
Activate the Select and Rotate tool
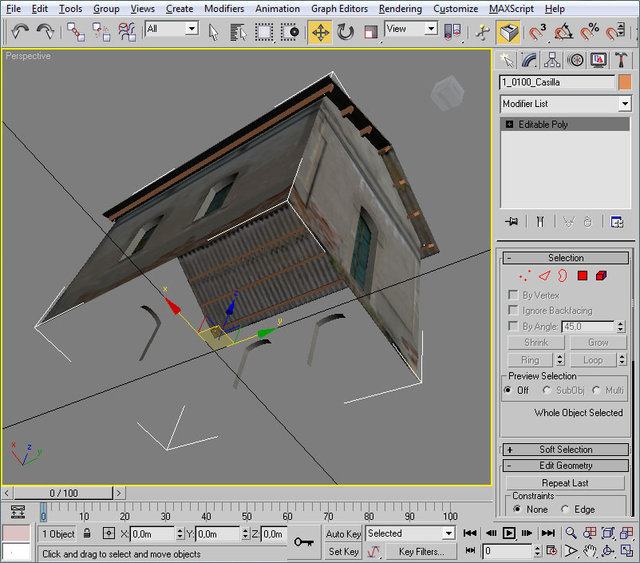point(346,31)
